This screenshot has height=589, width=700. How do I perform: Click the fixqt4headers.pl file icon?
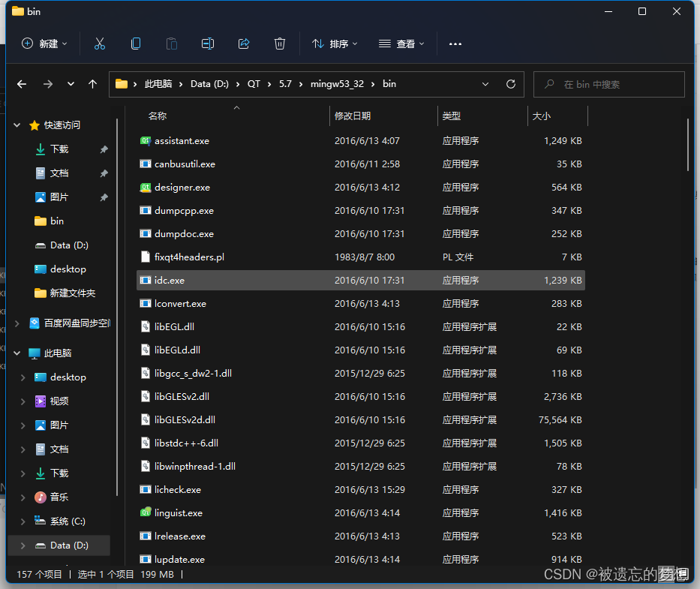[145, 257]
